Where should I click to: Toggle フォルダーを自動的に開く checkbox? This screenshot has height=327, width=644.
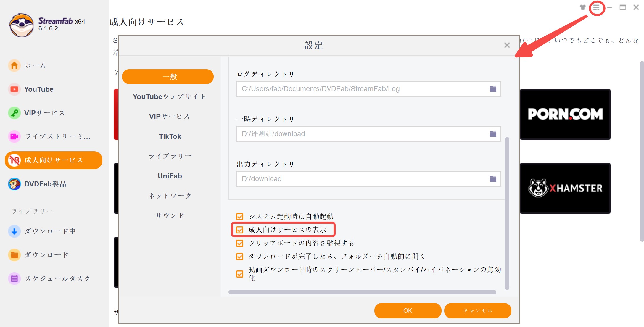point(240,257)
